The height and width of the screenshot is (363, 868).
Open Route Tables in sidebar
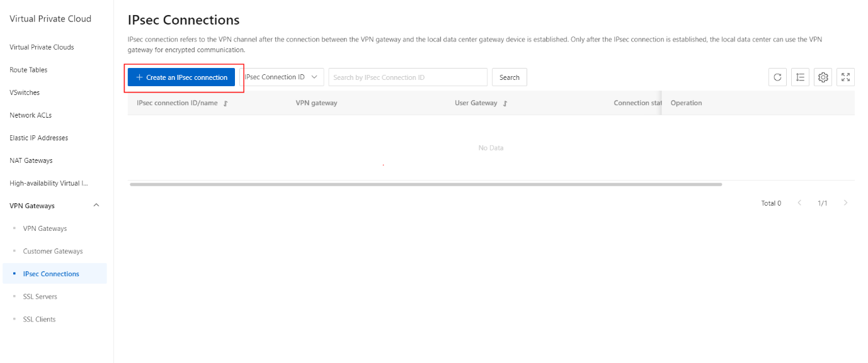pos(28,70)
